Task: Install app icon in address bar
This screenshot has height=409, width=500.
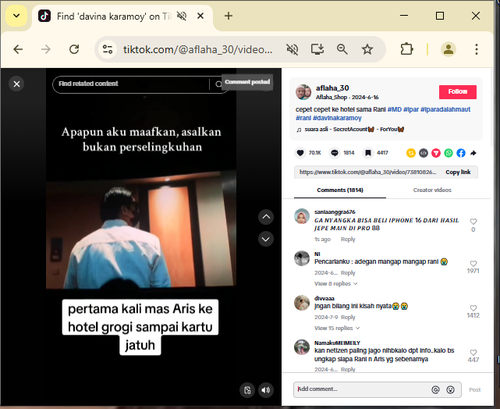Action: point(317,49)
